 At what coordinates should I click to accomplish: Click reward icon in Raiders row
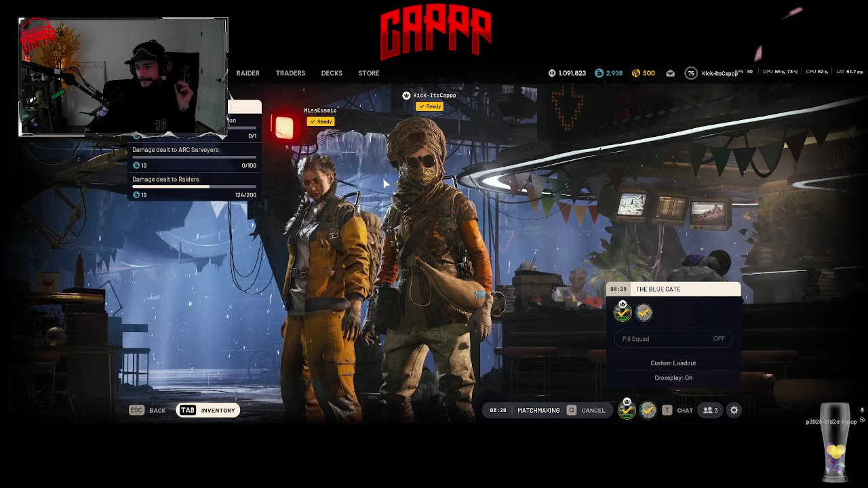pyautogui.click(x=136, y=195)
